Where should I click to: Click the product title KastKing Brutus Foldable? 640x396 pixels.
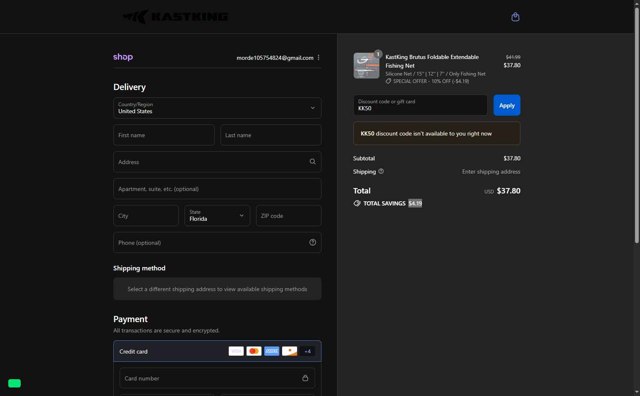point(432,61)
